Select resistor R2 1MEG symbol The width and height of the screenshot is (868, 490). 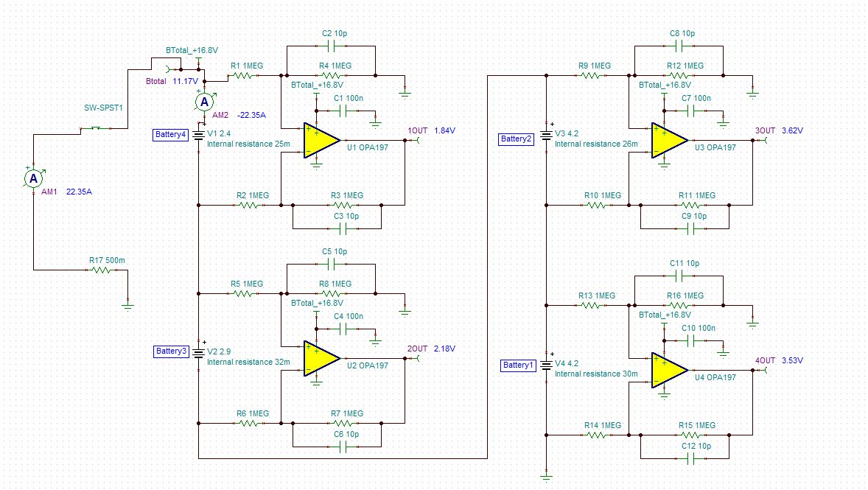click(x=249, y=206)
